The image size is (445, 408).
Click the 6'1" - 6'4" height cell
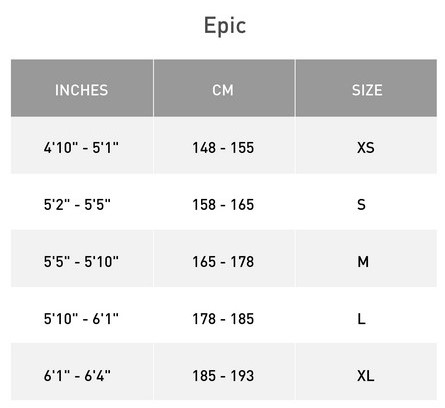tap(82, 372)
